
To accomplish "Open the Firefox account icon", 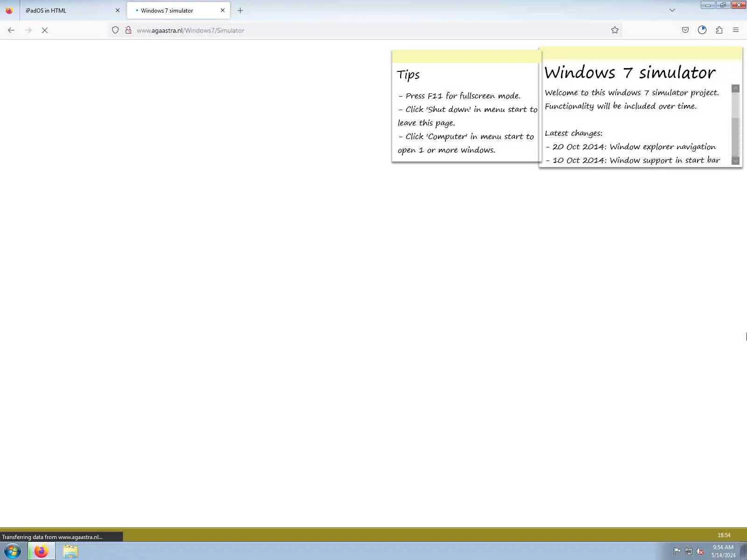I will (x=702, y=30).
